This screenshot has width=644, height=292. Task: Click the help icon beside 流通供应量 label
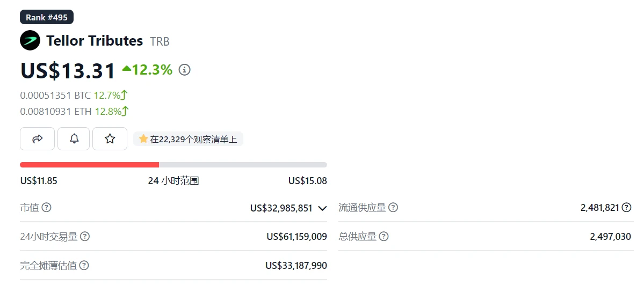[393, 208]
